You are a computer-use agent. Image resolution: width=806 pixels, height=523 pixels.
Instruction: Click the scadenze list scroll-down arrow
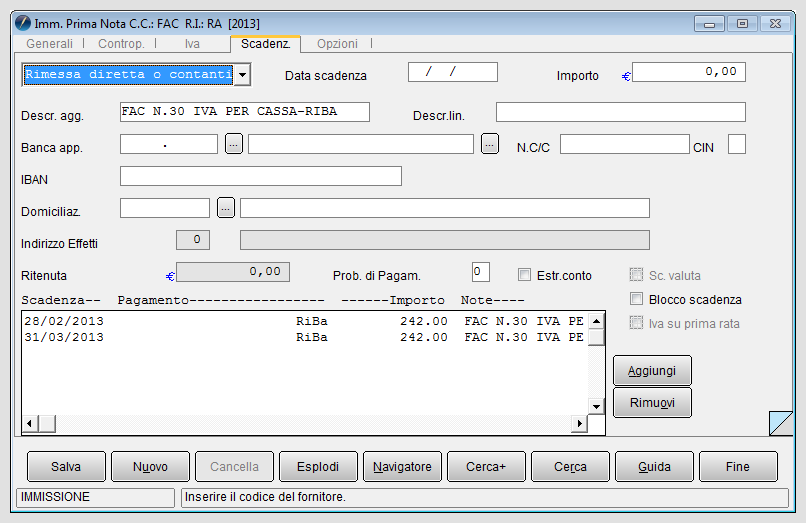596,406
